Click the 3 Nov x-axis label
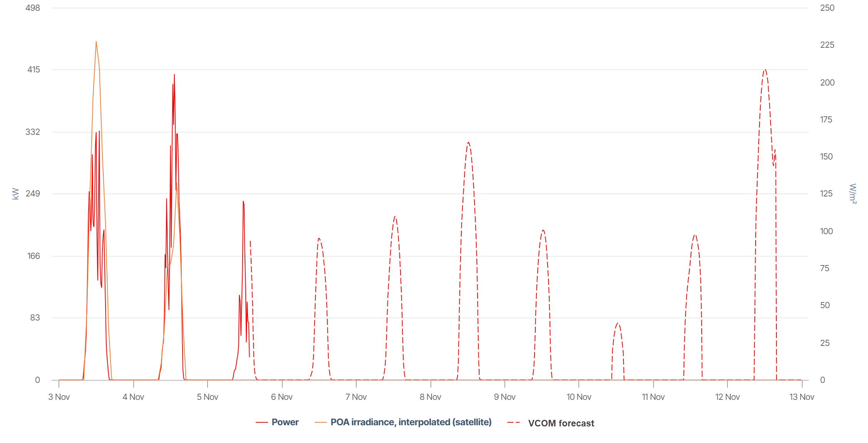 pos(59,397)
